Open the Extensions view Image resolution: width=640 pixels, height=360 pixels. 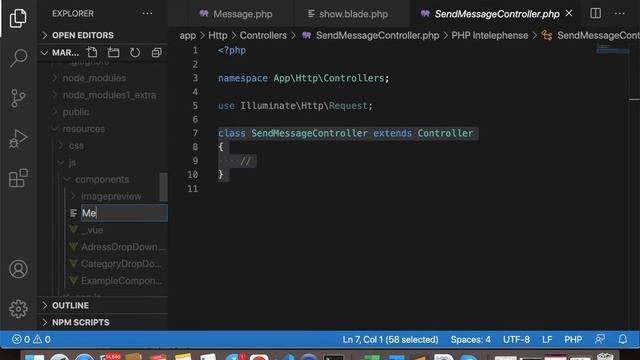coord(18,178)
